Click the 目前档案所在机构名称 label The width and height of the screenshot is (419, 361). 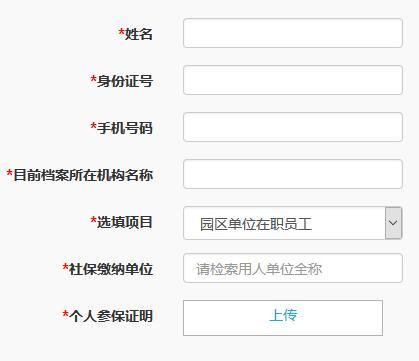point(83,175)
